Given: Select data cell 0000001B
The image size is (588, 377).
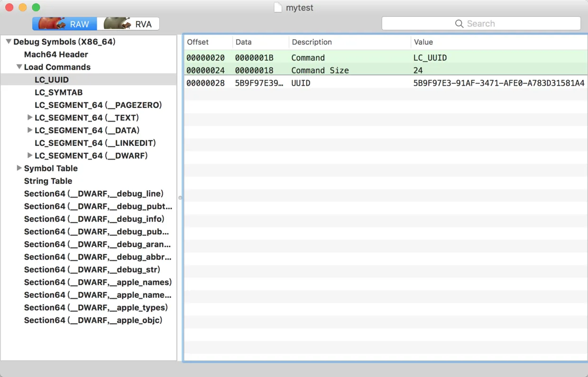Looking at the screenshot, I should (x=254, y=58).
